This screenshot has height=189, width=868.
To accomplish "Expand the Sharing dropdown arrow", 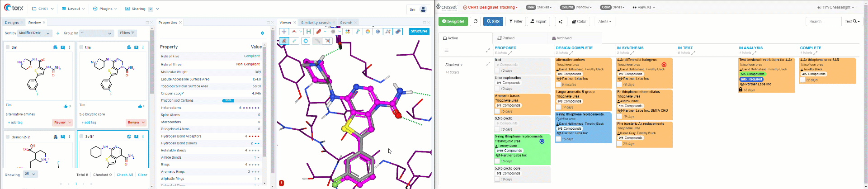I will [157, 9].
